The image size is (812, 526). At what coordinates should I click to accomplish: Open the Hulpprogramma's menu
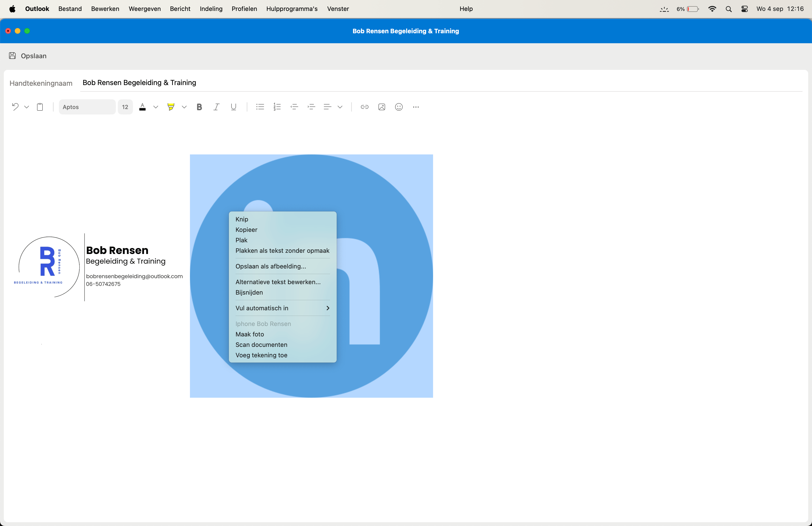click(292, 9)
